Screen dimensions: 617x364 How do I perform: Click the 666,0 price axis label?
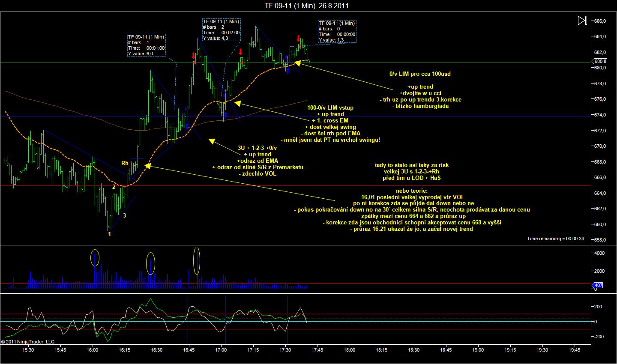point(599,177)
